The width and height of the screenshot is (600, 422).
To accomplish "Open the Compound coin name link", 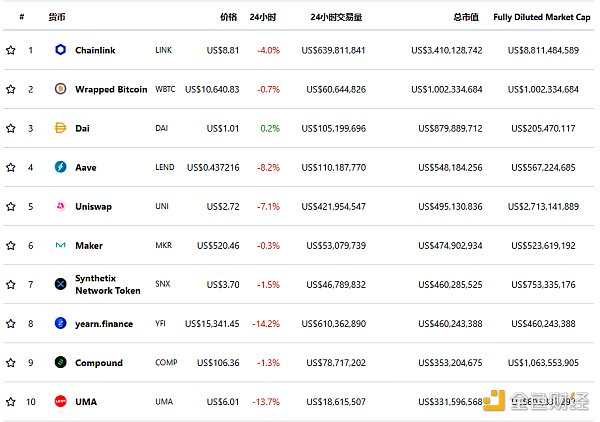I will 99,363.
